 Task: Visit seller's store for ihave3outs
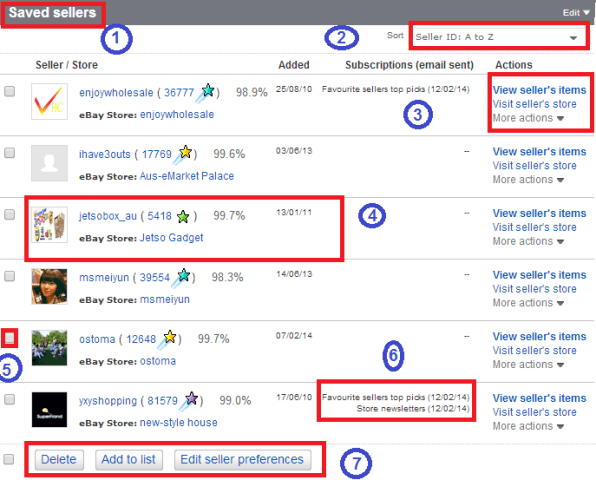click(534, 166)
